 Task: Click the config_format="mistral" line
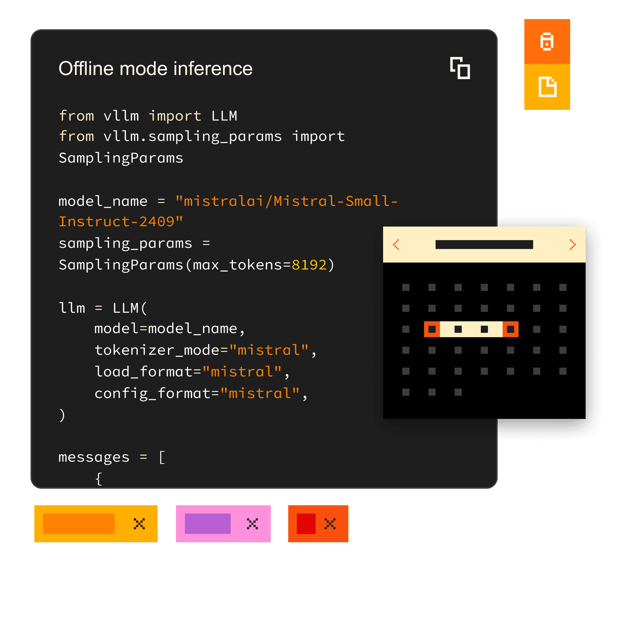coord(201,393)
